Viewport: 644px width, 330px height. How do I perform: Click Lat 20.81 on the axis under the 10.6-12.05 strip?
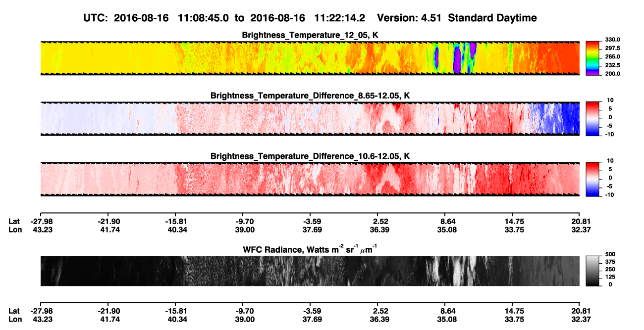click(580, 222)
